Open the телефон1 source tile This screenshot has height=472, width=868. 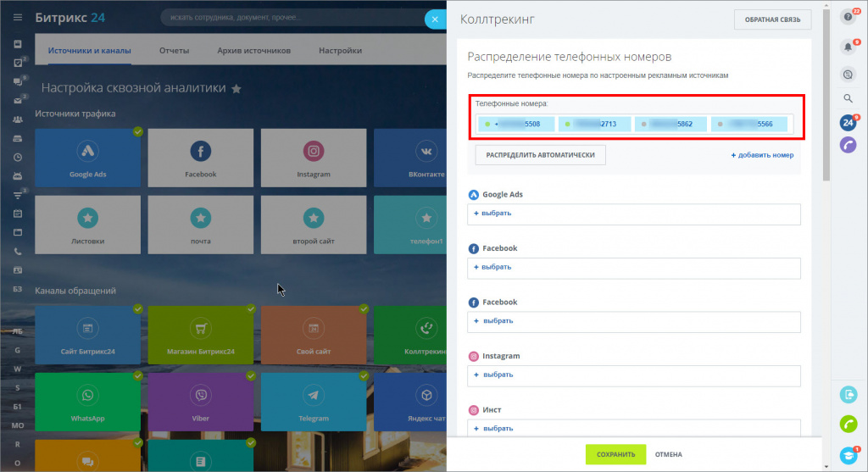[410, 225]
